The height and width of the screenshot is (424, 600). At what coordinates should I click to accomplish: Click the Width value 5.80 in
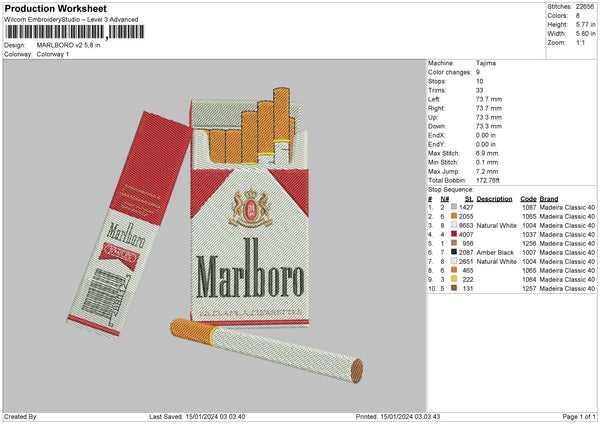point(585,34)
